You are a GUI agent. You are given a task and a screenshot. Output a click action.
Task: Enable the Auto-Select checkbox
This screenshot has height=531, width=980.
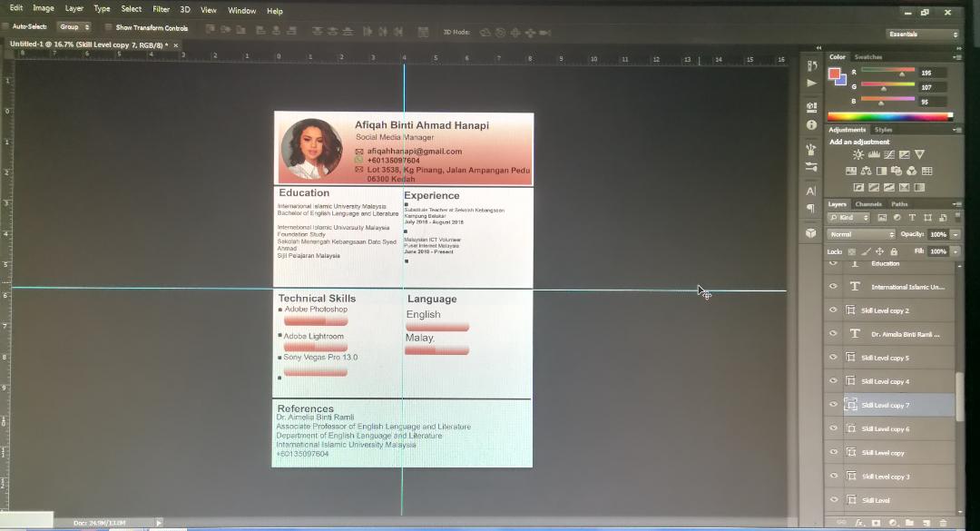click(x=6, y=27)
